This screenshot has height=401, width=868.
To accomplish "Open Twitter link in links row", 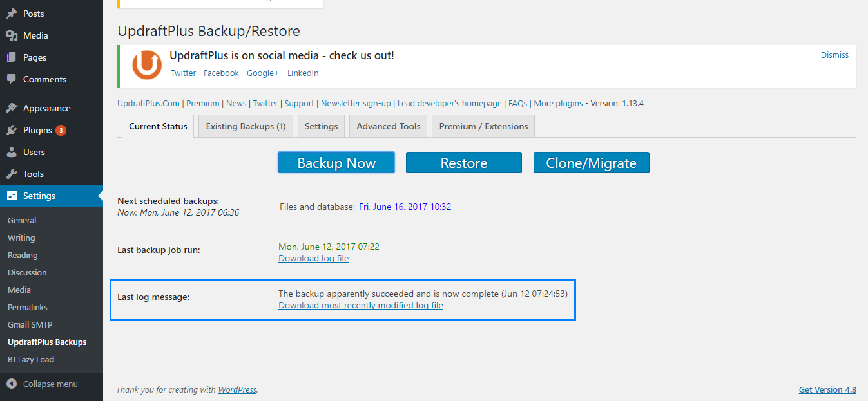I will (265, 103).
